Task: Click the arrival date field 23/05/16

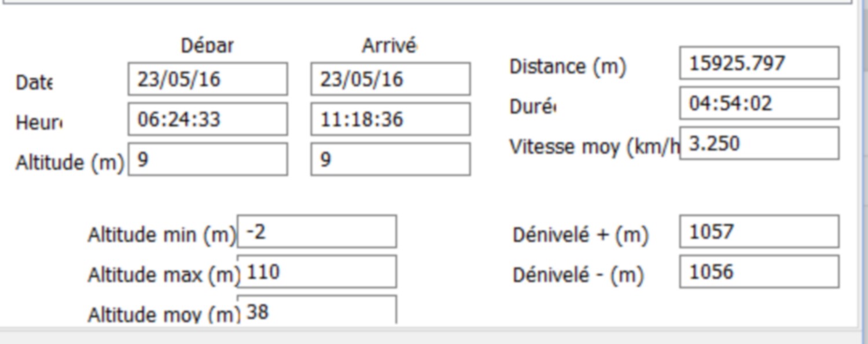Action: click(x=391, y=79)
